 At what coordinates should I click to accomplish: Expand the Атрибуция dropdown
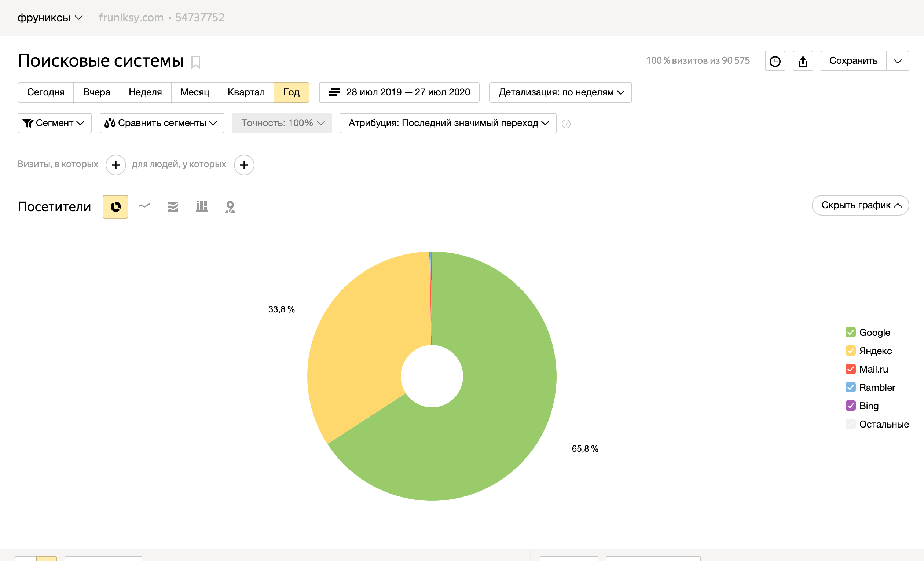click(x=448, y=123)
